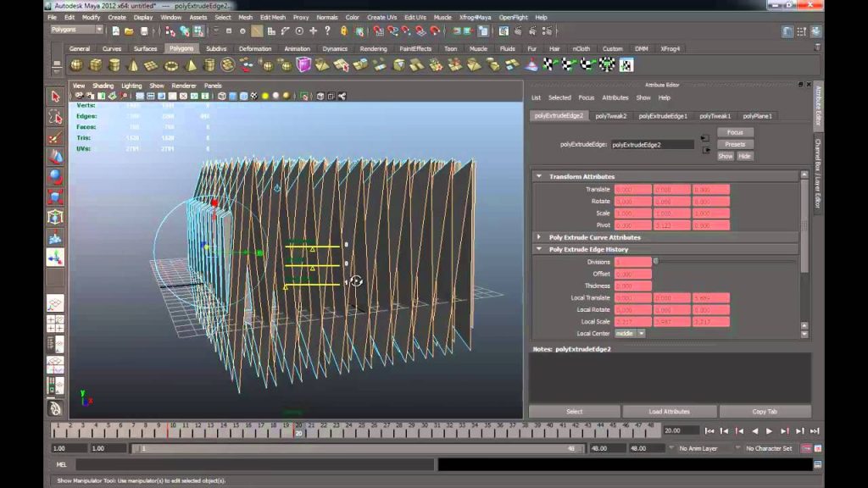Click the playback range slider bar

coord(359,449)
